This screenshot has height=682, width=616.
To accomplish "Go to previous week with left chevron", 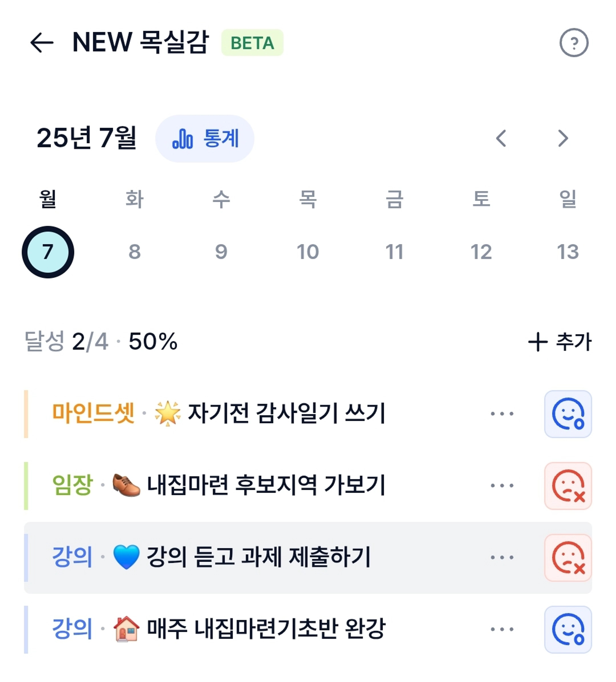I will (501, 138).
